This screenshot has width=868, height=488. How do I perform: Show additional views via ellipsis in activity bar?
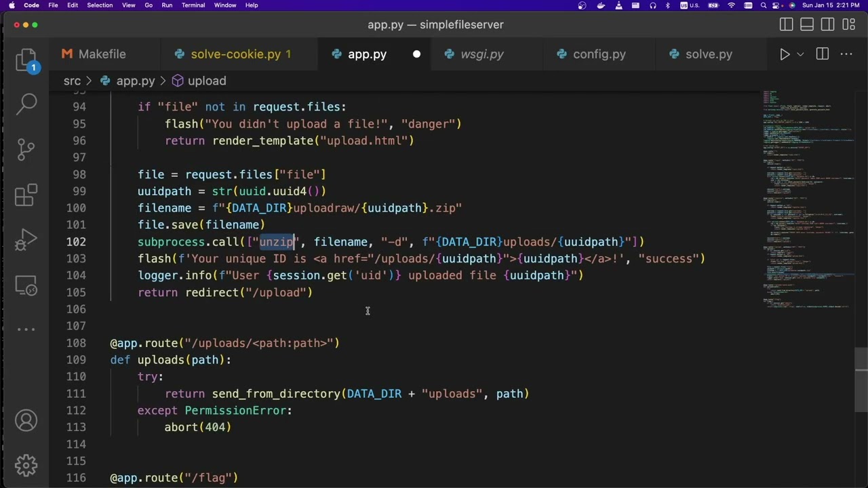point(26,329)
